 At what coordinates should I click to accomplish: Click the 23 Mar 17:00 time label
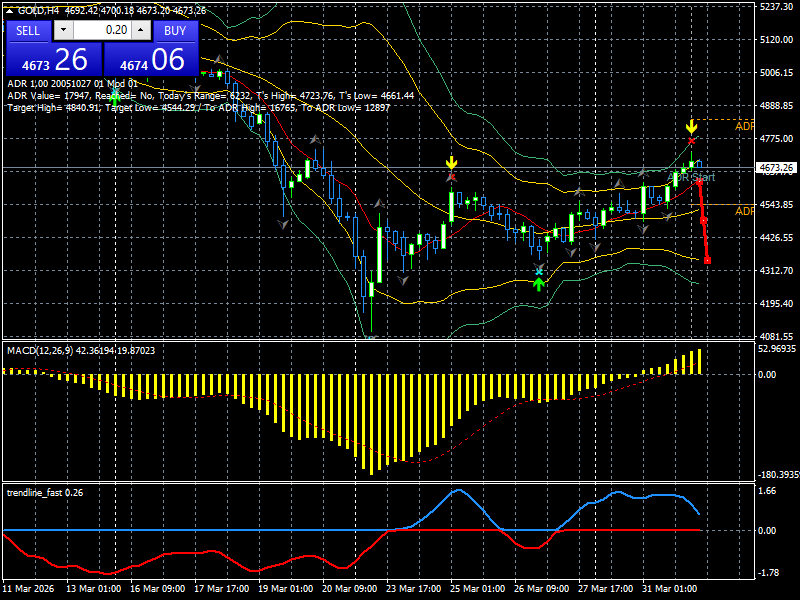(413, 588)
